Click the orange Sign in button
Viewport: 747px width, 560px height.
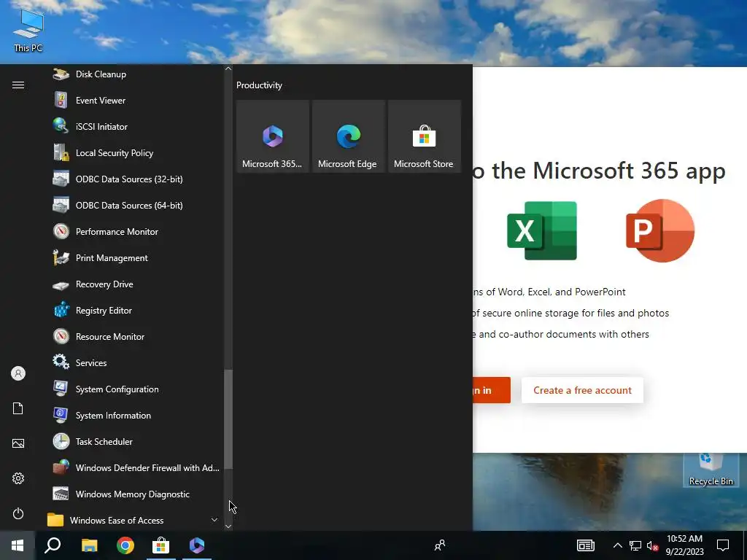coord(491,391)
